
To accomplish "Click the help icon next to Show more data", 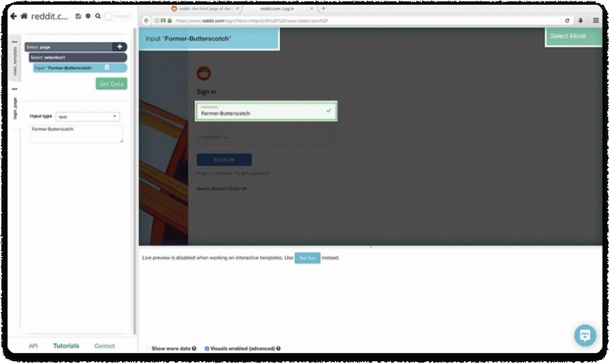I will click(x=194, y=348).
